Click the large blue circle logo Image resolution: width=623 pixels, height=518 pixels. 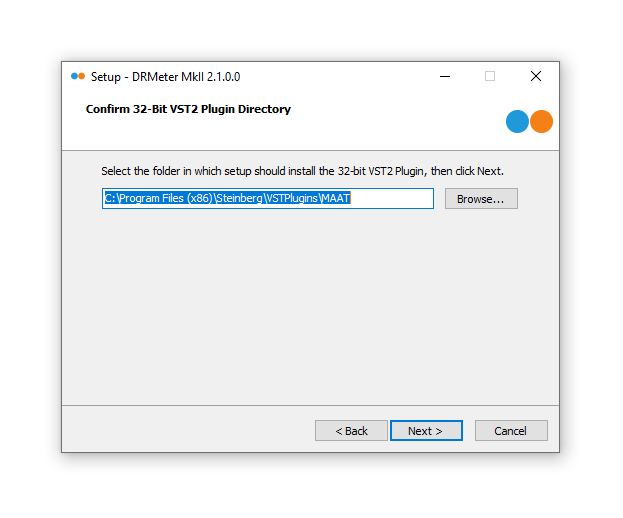point(517,121)
